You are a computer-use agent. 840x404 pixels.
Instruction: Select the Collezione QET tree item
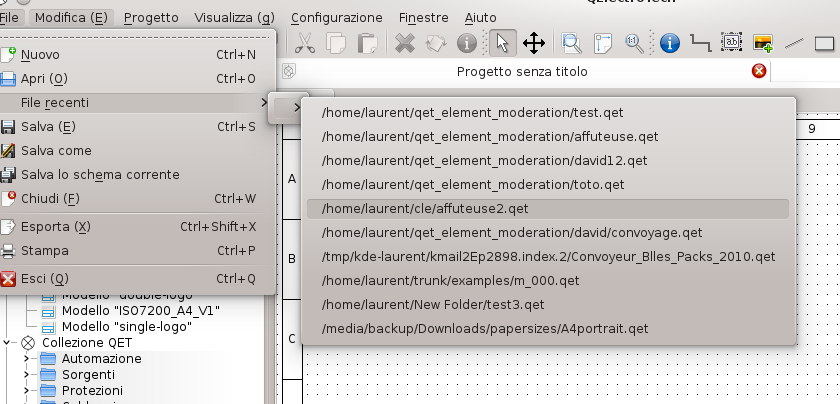(x=87, y=342)
